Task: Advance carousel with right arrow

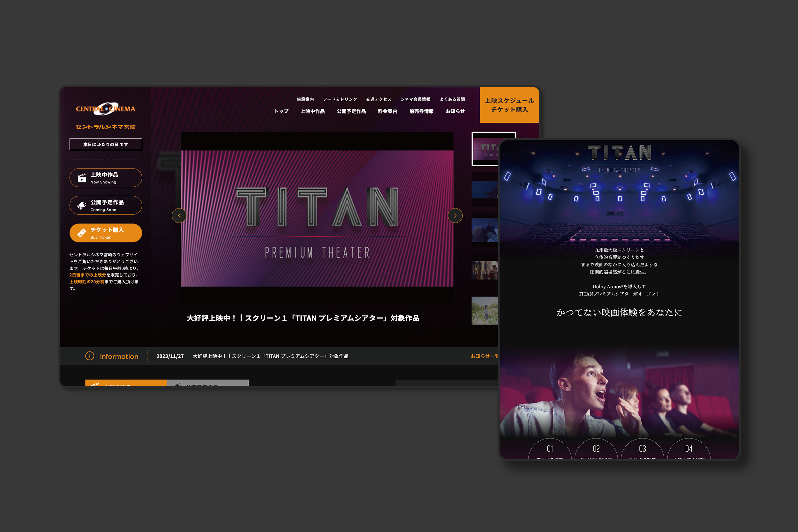Action: 455,215
